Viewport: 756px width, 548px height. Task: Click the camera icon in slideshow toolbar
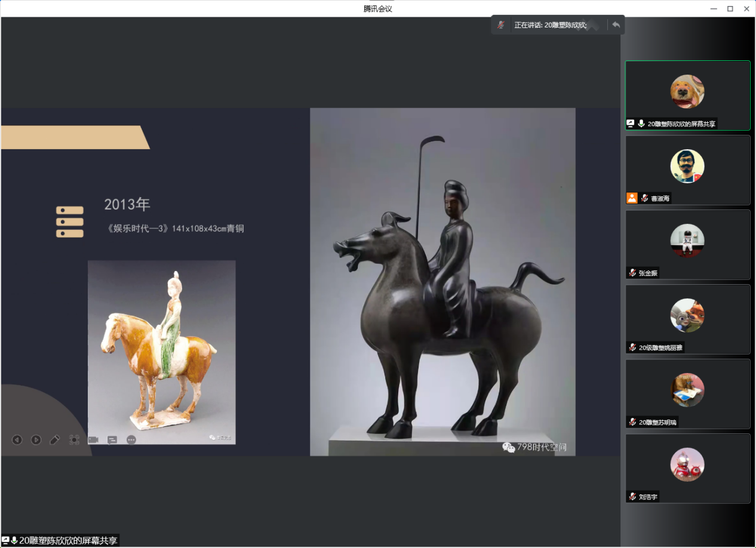click(93, 440)
